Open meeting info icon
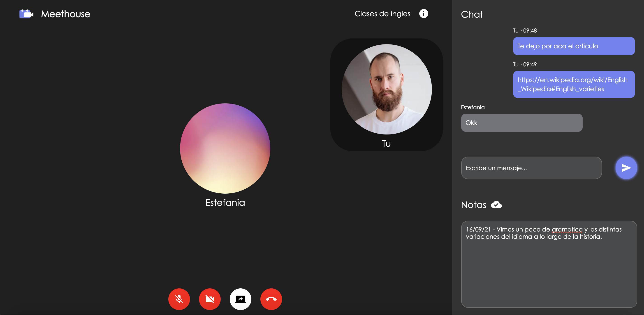644x315 pixels. (x=424, y=14)
